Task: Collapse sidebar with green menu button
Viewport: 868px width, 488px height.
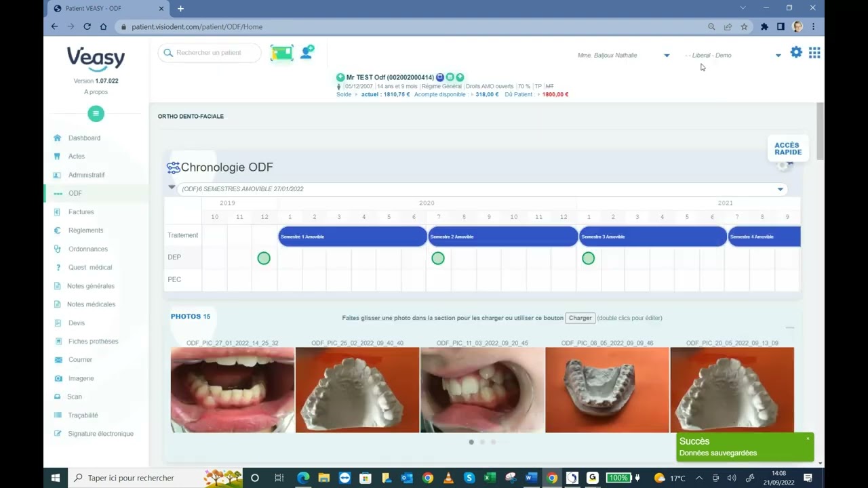Action: 96,114
